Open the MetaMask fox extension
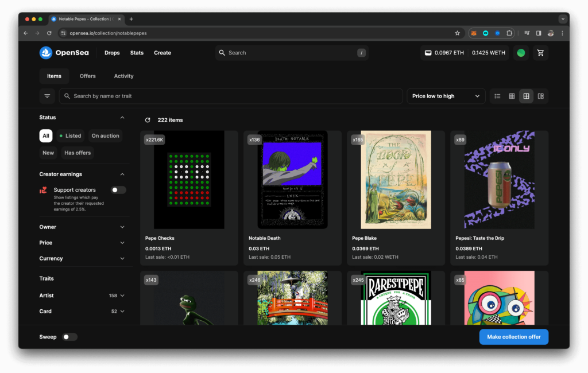 [x=474, y=33]
